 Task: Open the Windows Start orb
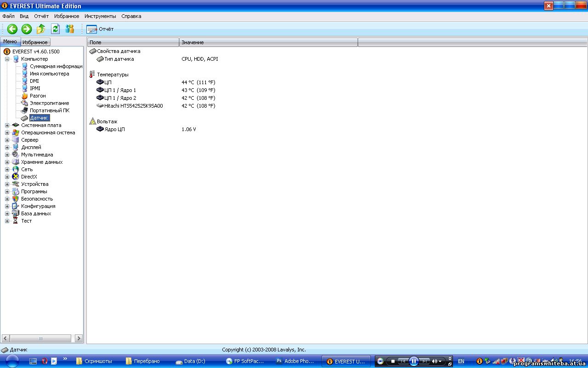[x=12, y=361]
